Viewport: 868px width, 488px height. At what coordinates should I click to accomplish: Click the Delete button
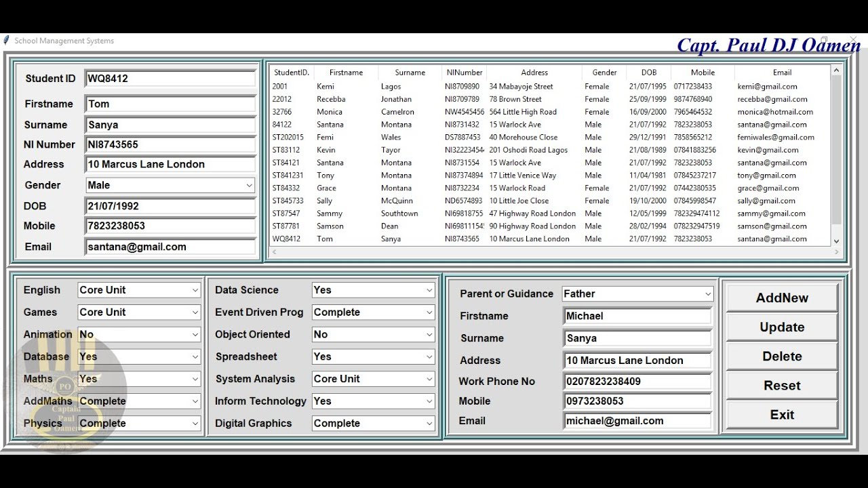[782, 356]
